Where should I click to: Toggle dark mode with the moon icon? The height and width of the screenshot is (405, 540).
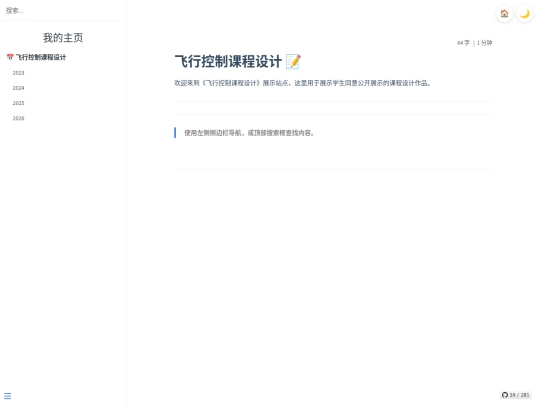[x=525, y=14]
